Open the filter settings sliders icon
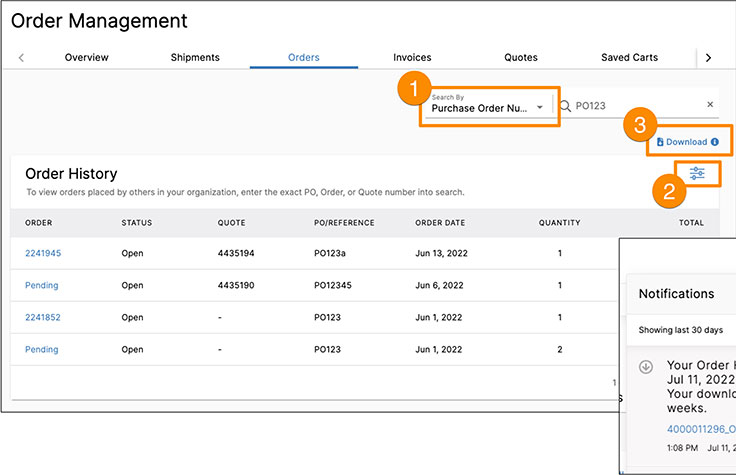Viewport: 736px width, 475px height. 697,173
